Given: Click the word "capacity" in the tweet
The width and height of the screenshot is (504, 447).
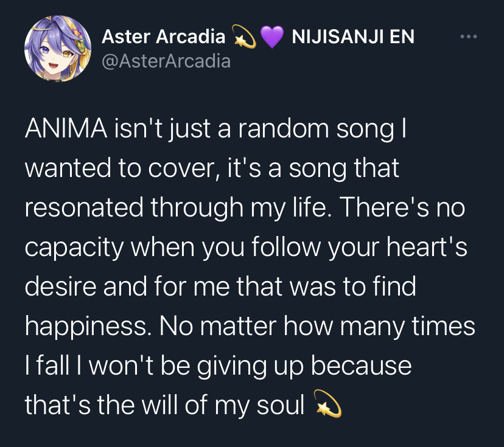Looking at the screenshot, I should [x=74, y=248].
